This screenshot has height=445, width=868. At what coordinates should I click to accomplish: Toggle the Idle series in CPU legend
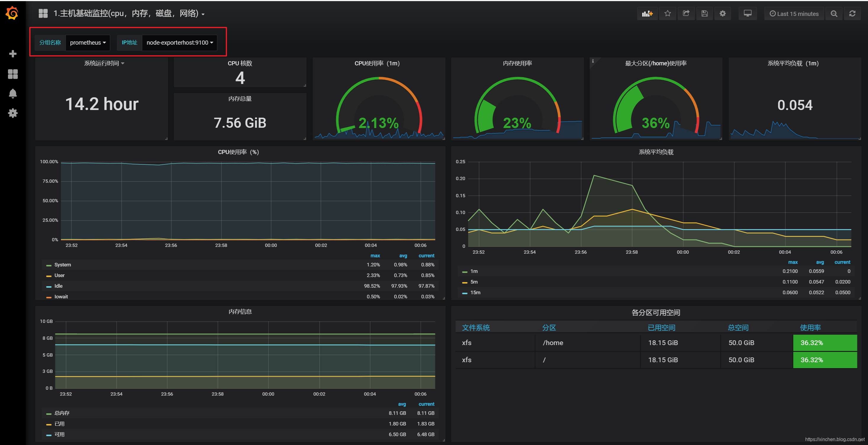[x=58, y=286]
